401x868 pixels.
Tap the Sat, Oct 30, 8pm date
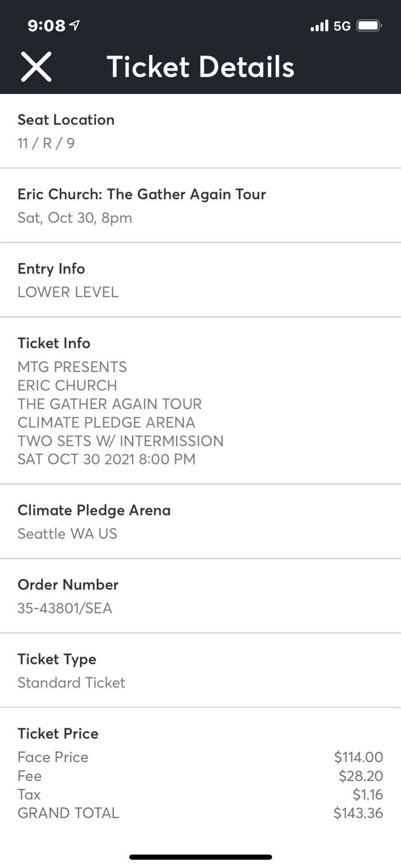click(75, 218)
